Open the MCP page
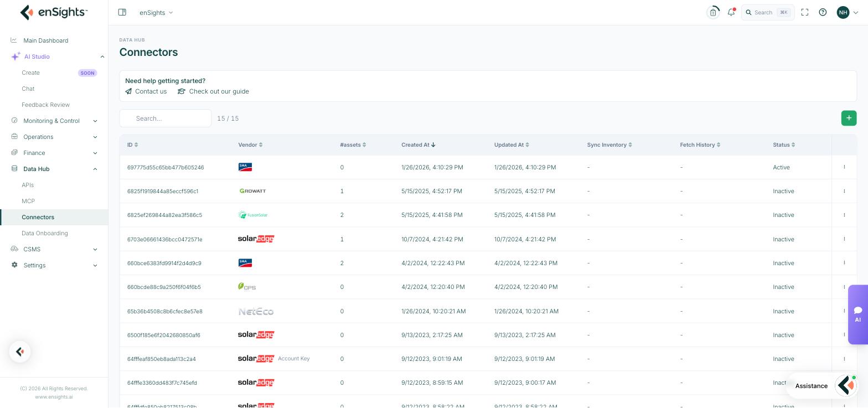Screen dimensions: 868x408 pyautogui.click(x=28, y=201)
